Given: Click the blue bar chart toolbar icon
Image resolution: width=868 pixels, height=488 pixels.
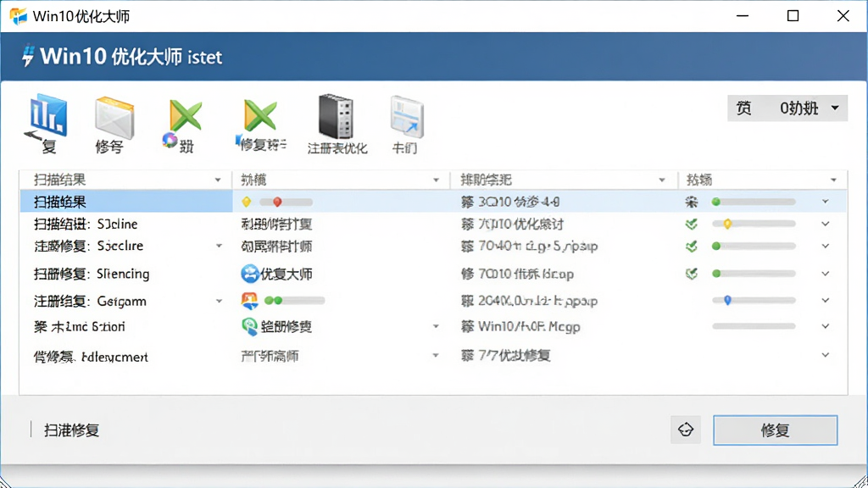Looking at the screenshot, I should pos(48,115).
